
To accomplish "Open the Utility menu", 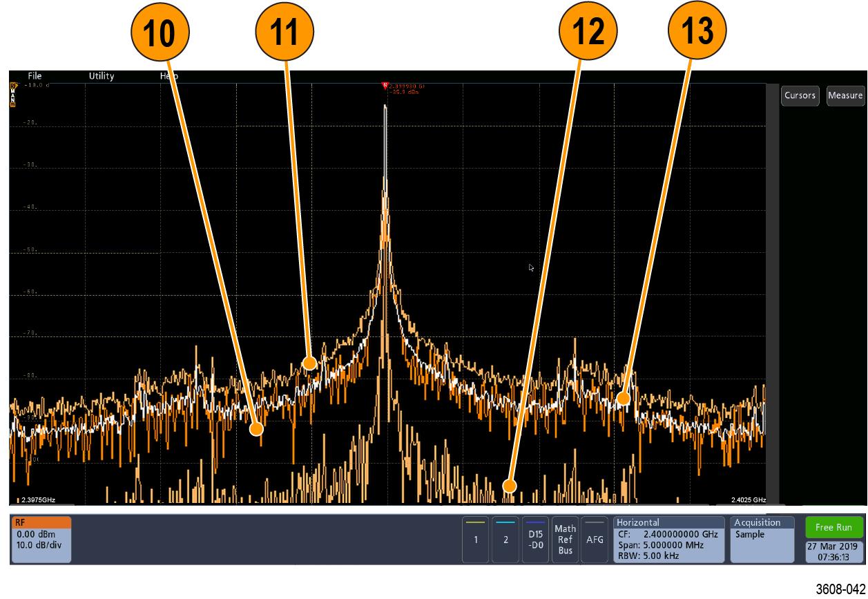I will [x=102, y=76].
